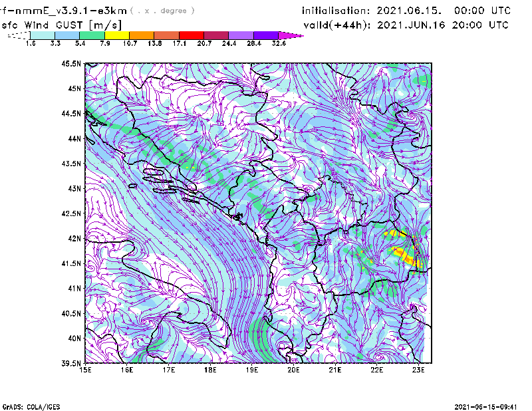Click the '18E' longitude axis label

click(x=210, y=370)
